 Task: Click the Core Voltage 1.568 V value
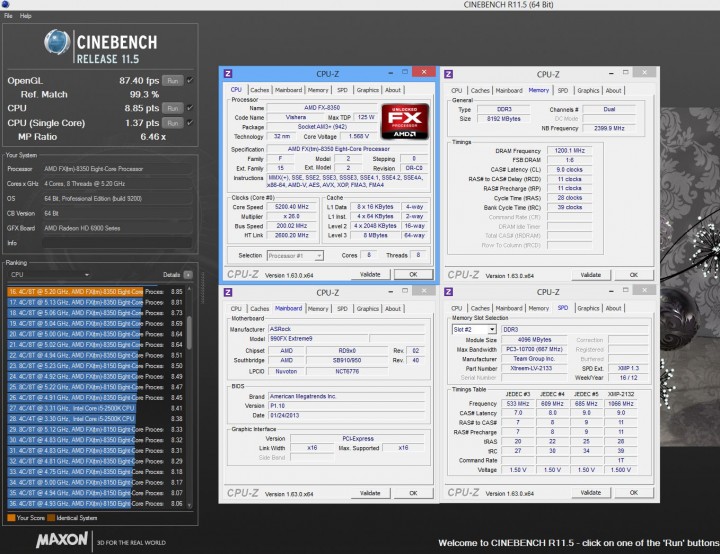point(359,136)
